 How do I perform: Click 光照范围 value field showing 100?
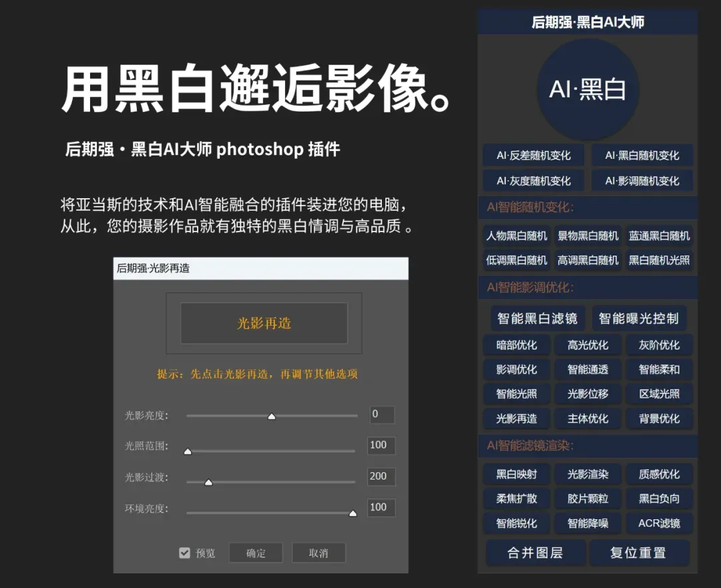tap(381, 445)
